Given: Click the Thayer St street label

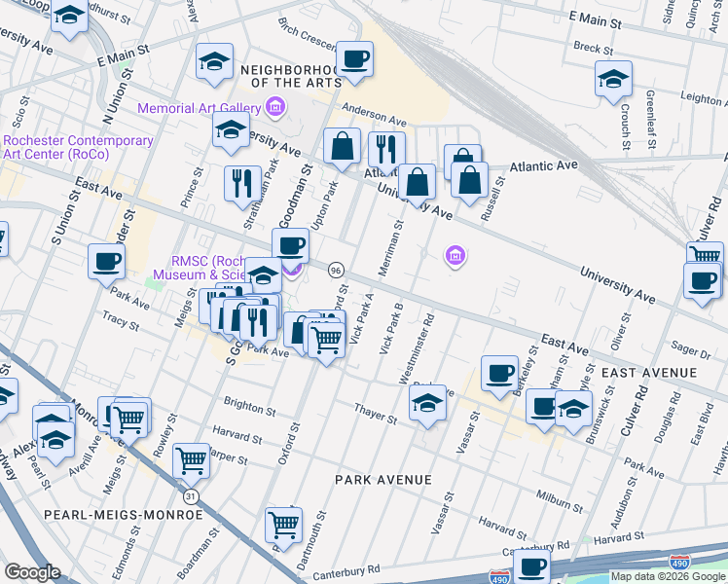Looking at the screenshot, I should pyautogui.click(x=376, y=414).
